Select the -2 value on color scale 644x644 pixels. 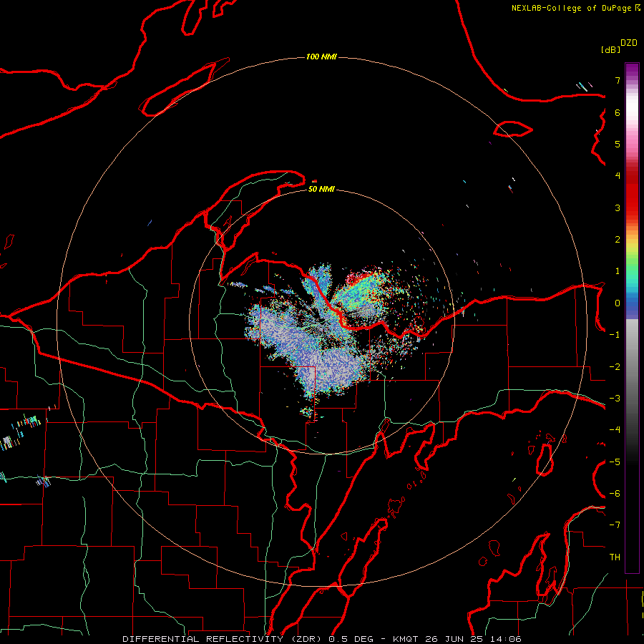615,367
